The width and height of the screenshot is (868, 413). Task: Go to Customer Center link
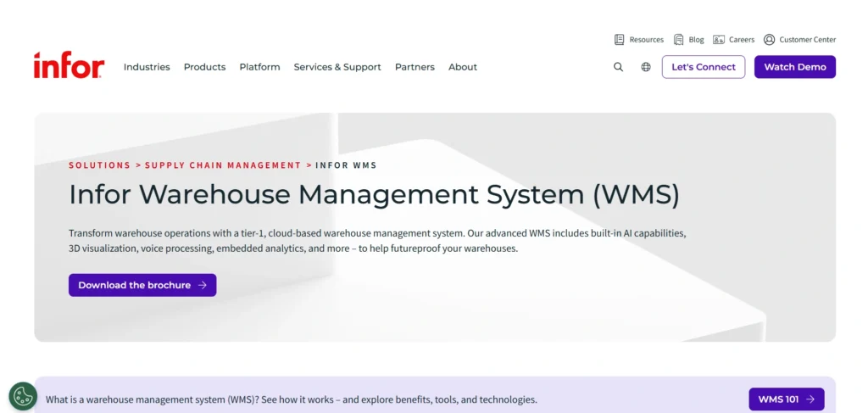808,39
